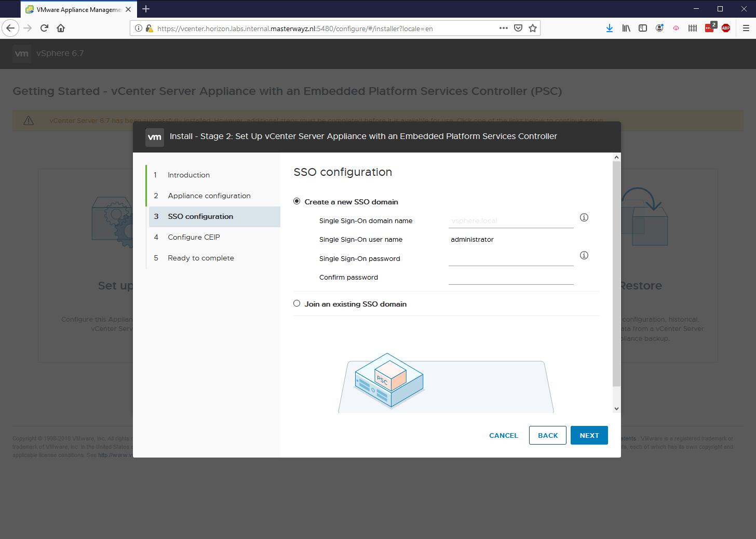The width and height of the screenshot is (756, 539).
Task: Select the SSO configuration step
Action: [214, 216]
